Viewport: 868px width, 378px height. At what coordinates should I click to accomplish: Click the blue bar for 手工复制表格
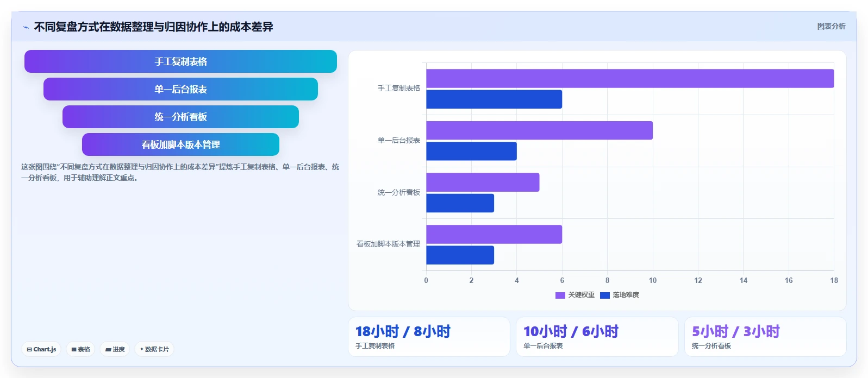coord(494,99)
